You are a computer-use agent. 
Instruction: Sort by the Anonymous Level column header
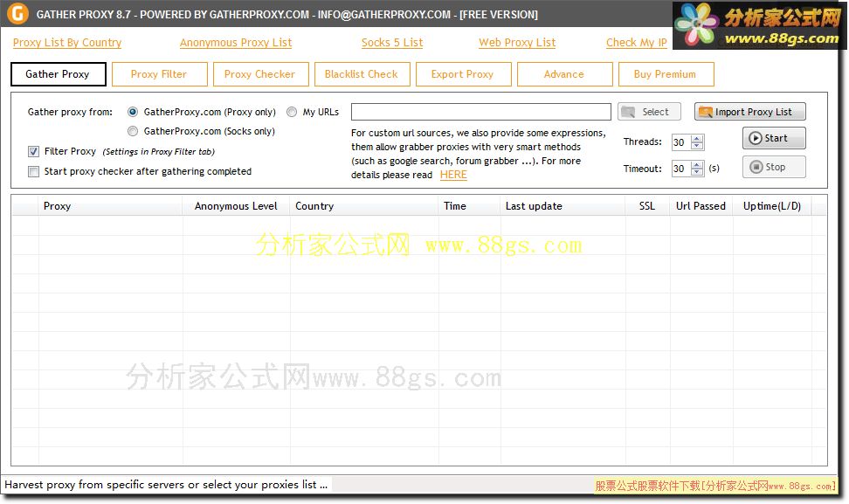(236, 206)
